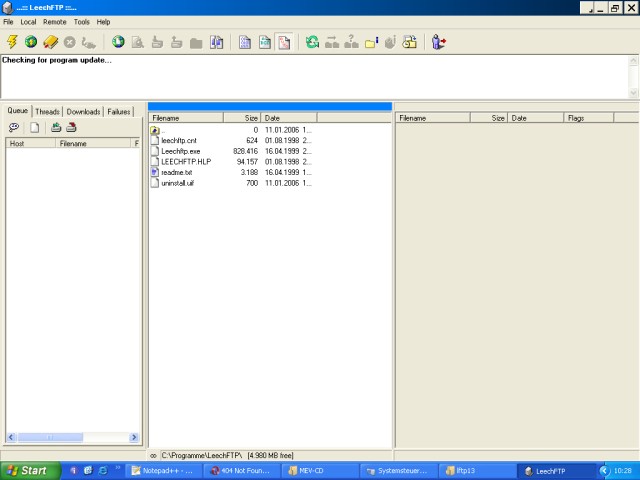Viewport: 640px width, 480px height.
Task: Switch to the Downloads tab
Action: pos(83,111)
